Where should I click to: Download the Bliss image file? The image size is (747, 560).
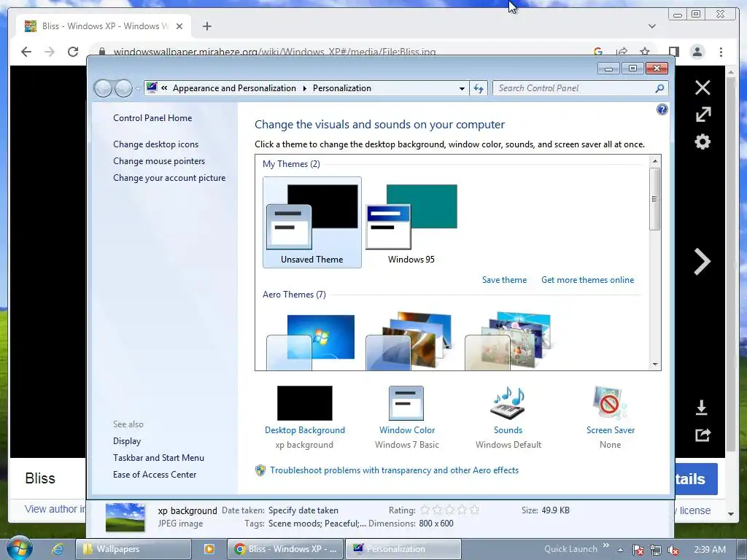(x=701, y=408)
